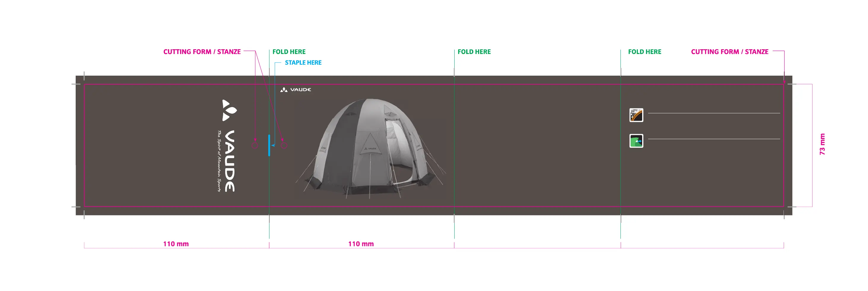This screenshot has height=291, width=868.
Task: Click "The Spirit of Mountain Sports" tagline
Action: pos(219,161)
